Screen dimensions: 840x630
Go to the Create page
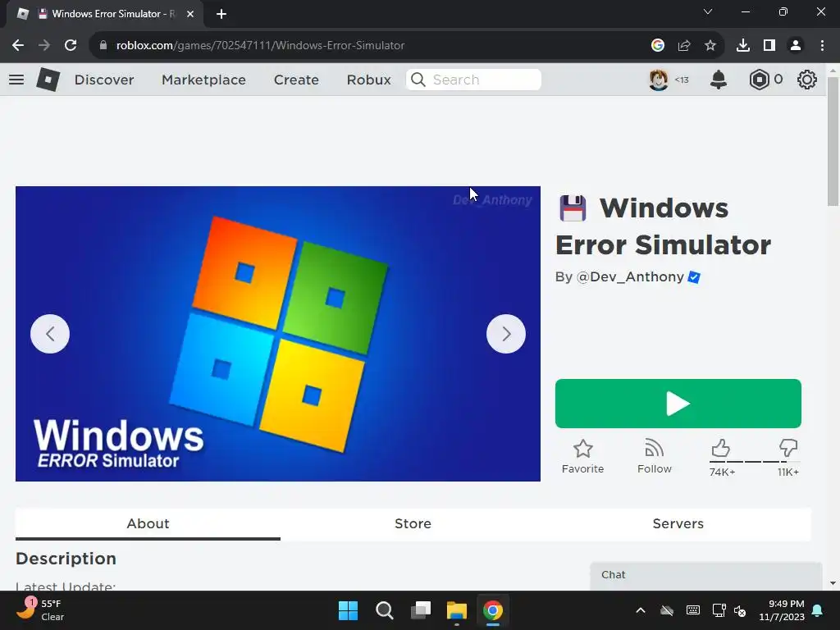pyautogui.click(x=296, y=80)
